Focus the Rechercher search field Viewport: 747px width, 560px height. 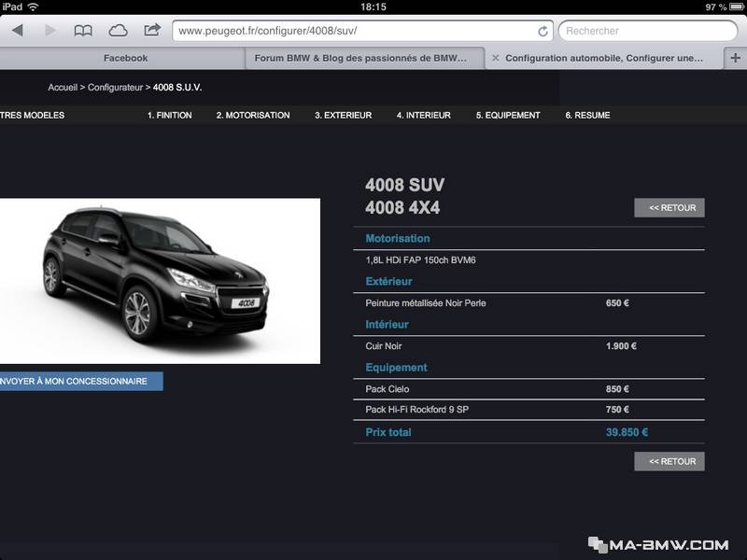pos(648,31)
